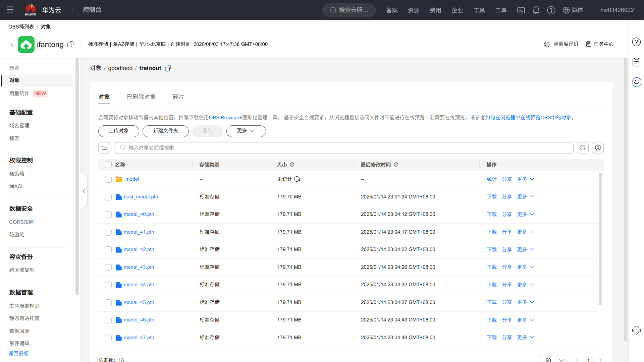The image size is (644, 362).
Task: Open the notifications bell
Action: click(x=536, y=10)
